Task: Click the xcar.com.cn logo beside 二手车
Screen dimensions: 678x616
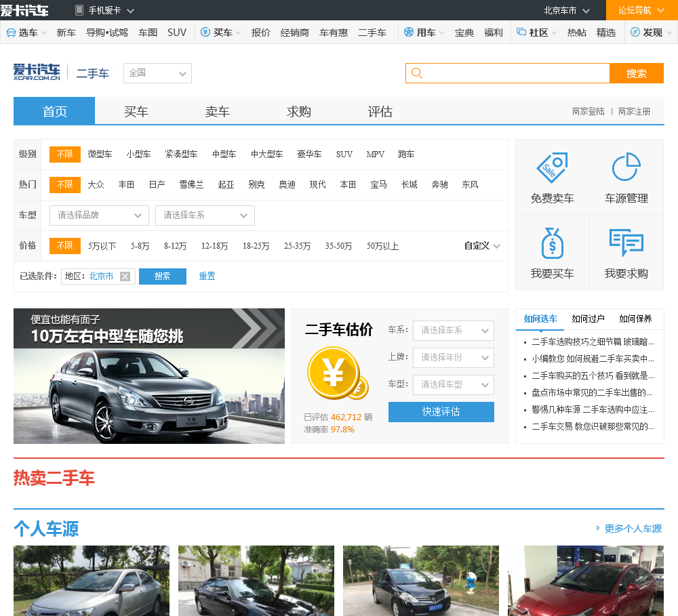Action: 37,73
